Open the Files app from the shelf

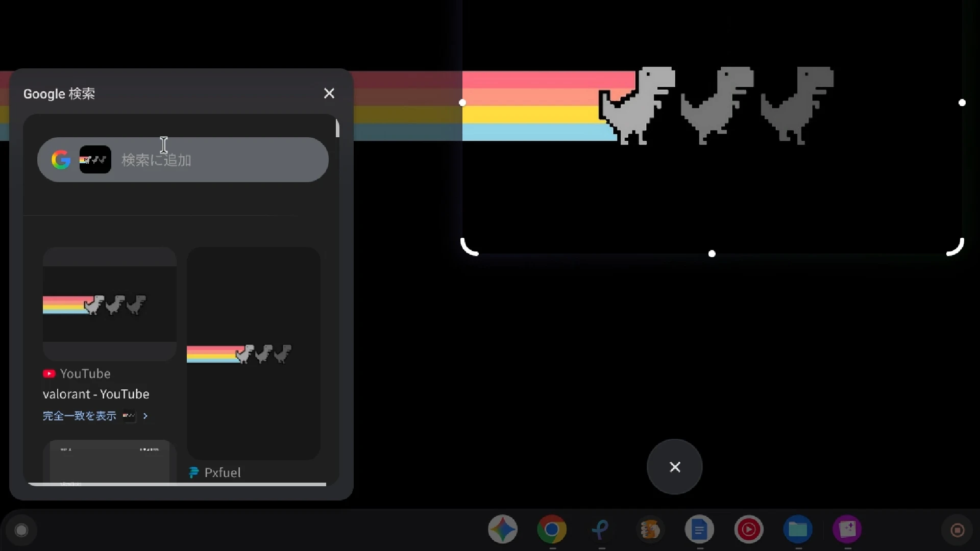tap(798, 529)
